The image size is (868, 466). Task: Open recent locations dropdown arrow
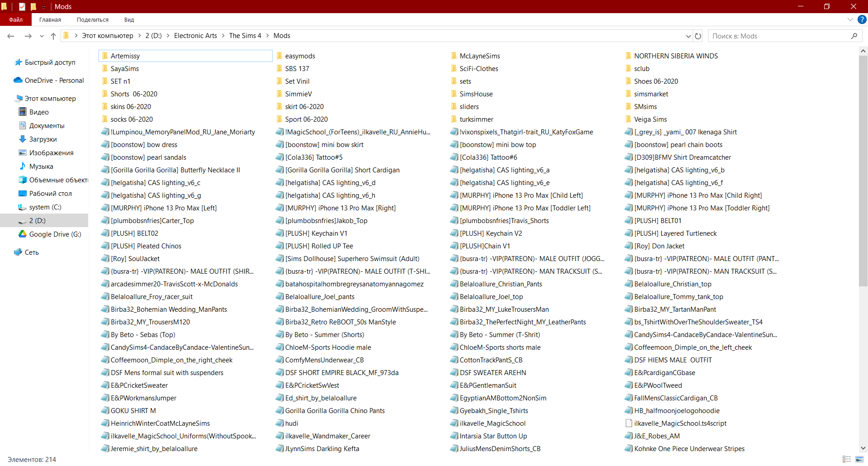tap(42, 36)
